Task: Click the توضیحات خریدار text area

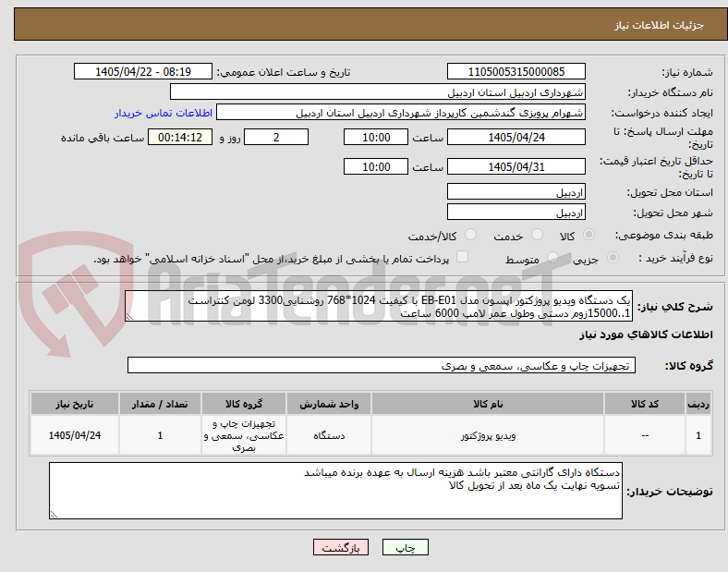Action: (x=335, y=491)
